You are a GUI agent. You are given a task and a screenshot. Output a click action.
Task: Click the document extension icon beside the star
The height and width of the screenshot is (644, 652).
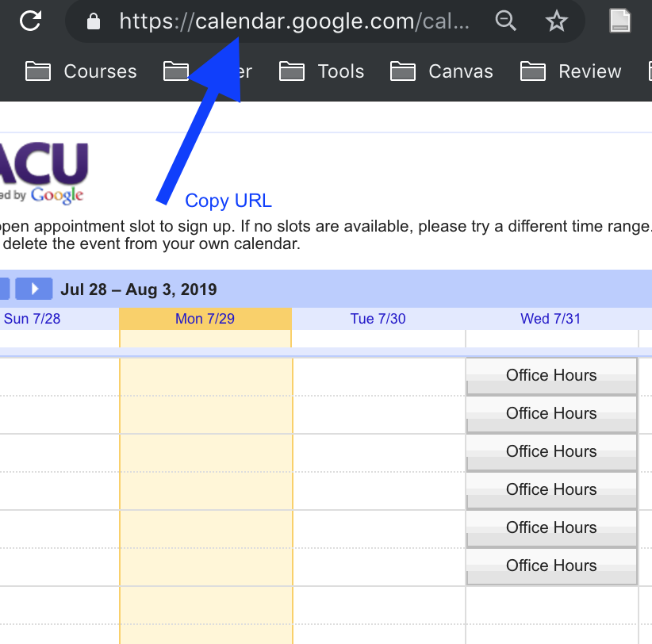tap(620, 21)
